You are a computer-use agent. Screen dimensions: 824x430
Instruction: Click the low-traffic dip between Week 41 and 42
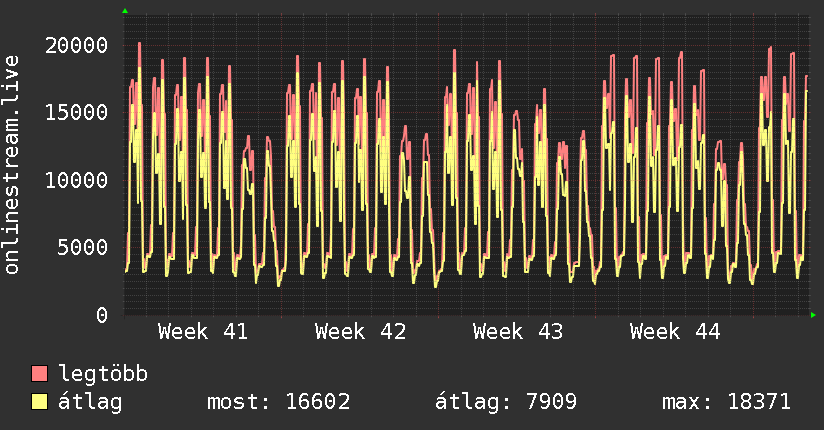click(x=279, y=282)
